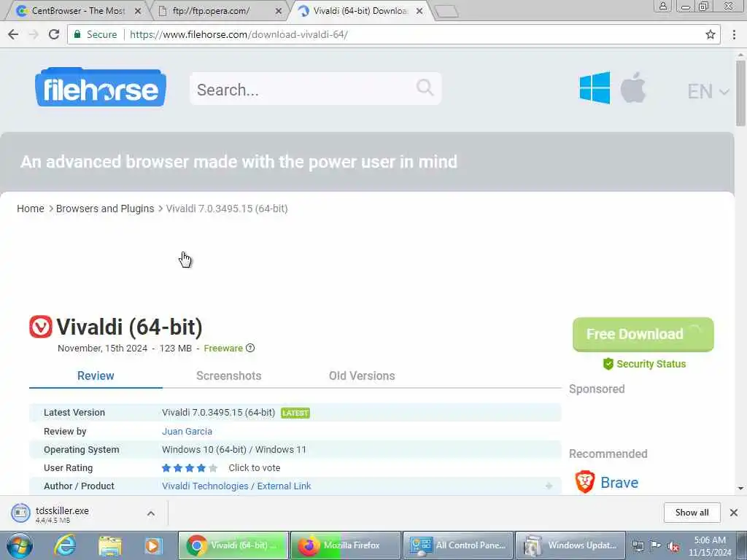Click the Freeware license link

223,348
